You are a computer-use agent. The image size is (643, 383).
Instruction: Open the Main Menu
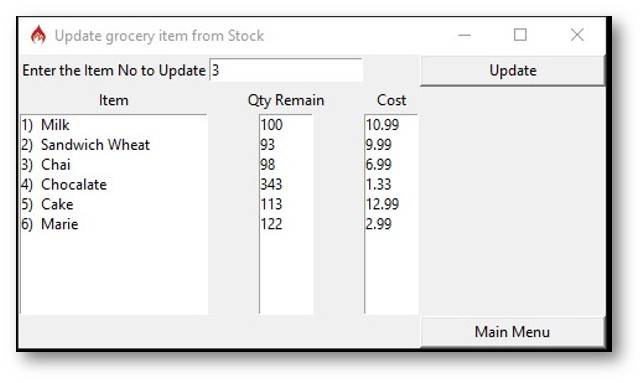tap(513, 332)
